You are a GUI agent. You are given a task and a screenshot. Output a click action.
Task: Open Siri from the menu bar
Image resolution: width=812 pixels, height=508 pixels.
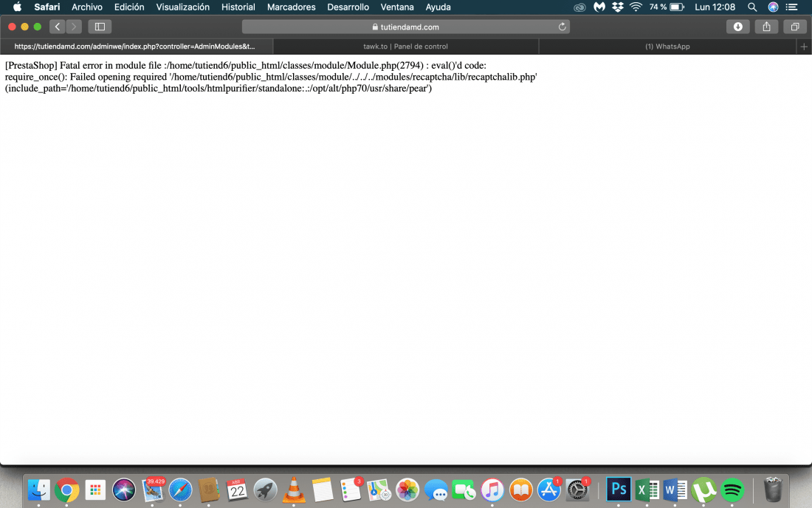point(773,7)
